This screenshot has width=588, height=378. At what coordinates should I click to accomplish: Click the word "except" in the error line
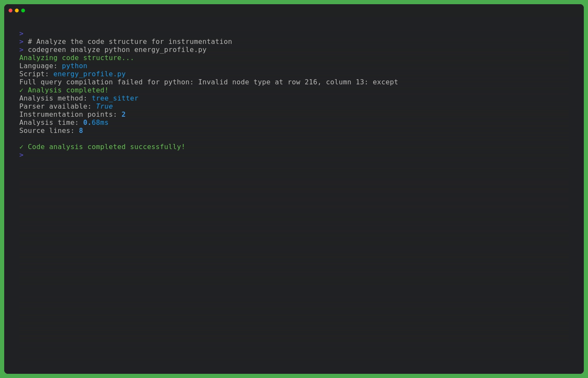[x=385, y=82]
